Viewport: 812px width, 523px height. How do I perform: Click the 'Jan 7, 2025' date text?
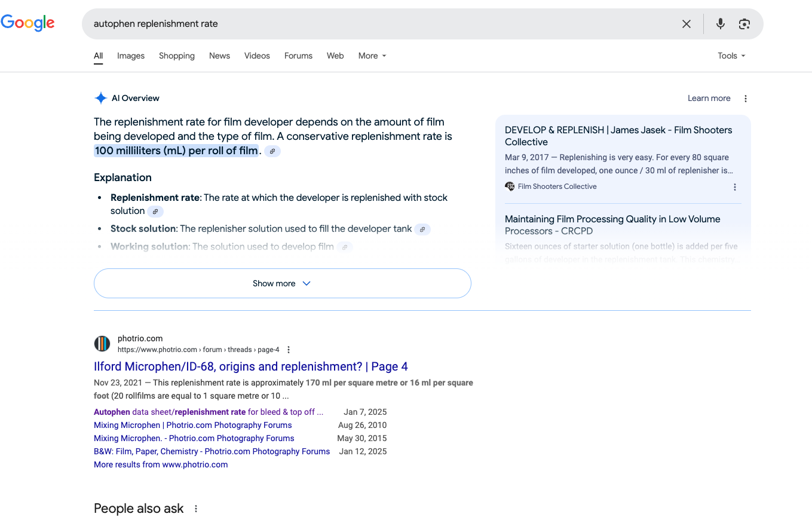click(x=365, y=412)
